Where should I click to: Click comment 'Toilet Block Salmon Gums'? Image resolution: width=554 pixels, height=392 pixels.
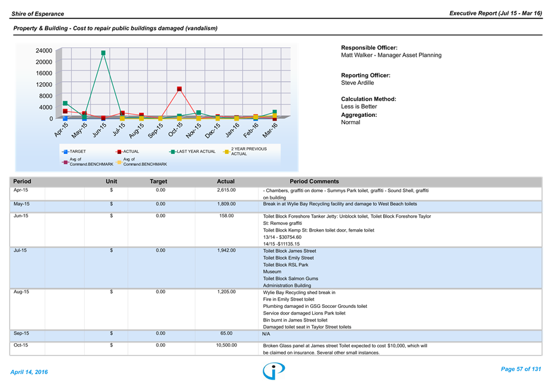pos(290,278)
